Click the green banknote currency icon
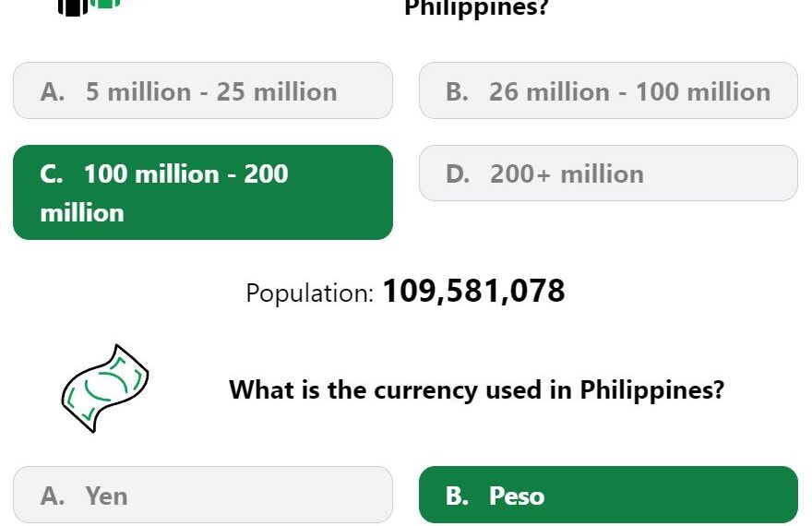 point(105,389)
